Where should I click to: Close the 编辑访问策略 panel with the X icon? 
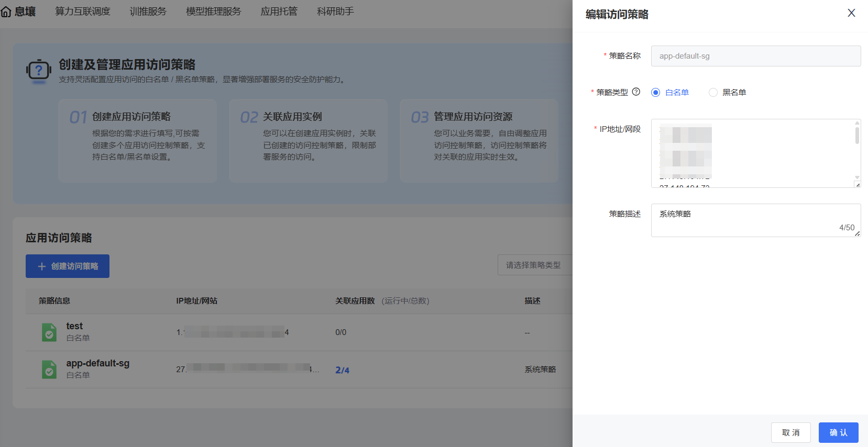coord(851,13)
